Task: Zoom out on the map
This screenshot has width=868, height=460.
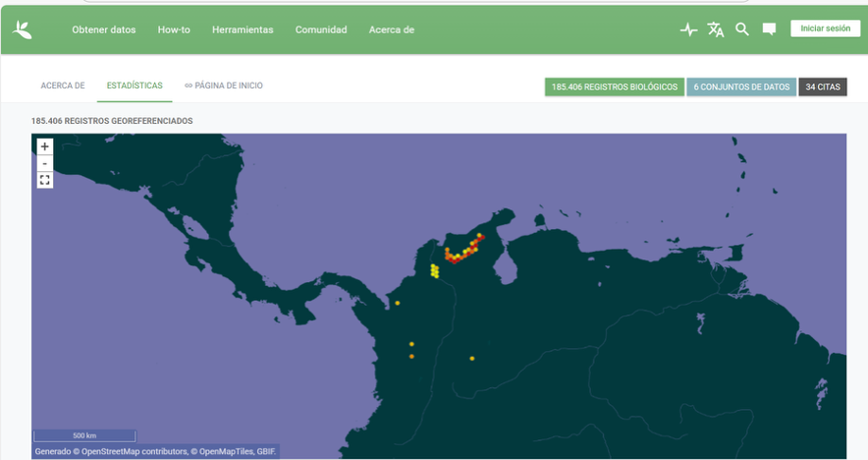Action: point(45,163)
